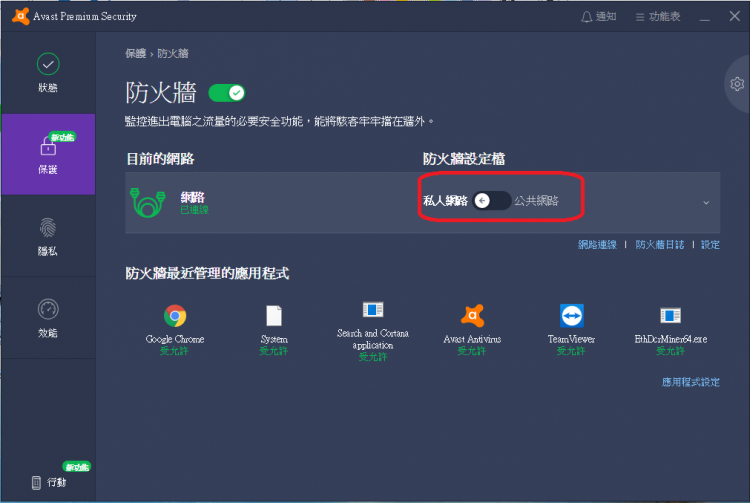The image size is (750, 503).
Task: Click 保護 in the breadcrumb
Action: (x=135, y=52)
